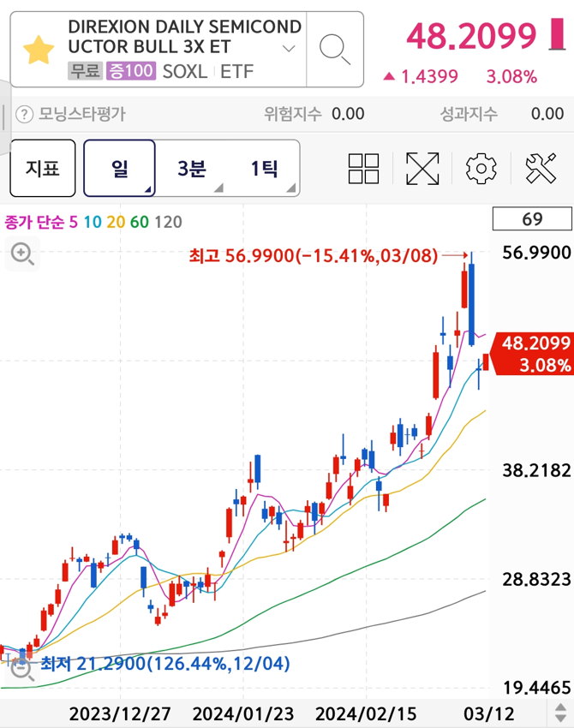Expand chart to fullscreen

click(x=422, y=169)
